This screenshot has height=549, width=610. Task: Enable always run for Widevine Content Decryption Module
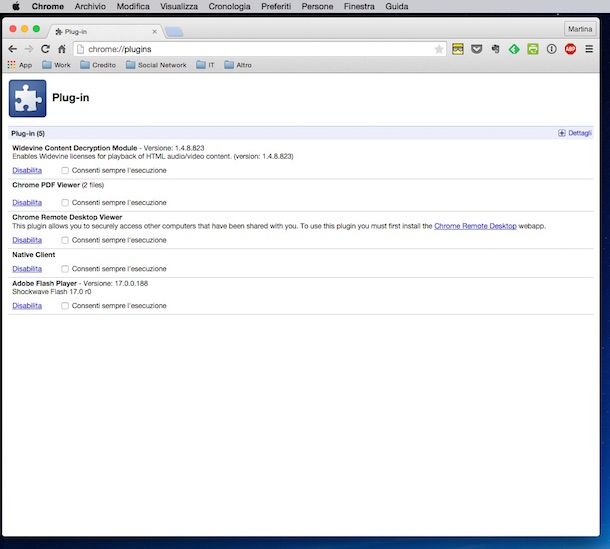coord(65,170)
